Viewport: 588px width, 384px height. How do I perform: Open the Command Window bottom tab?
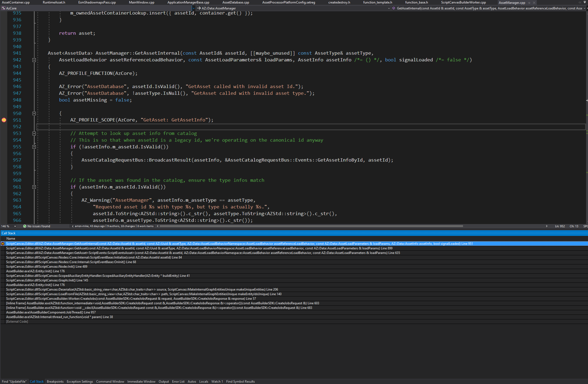[110, 382]
